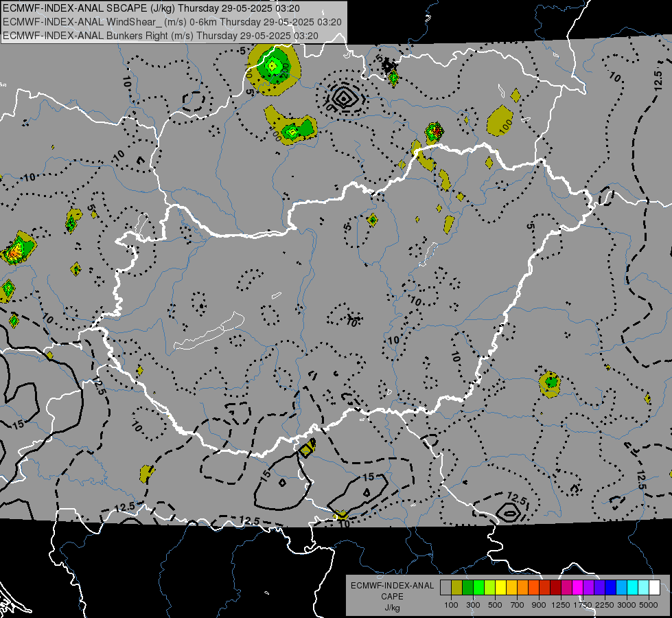
Task: Click the WindShear 0-6km title line
Action: pyautogui.click(x=172, y=22)
